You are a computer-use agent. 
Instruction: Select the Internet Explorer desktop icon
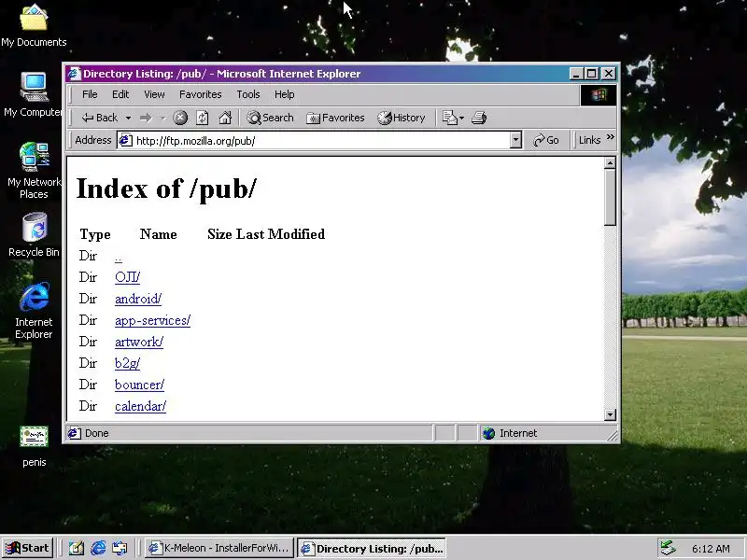(34, 311)
